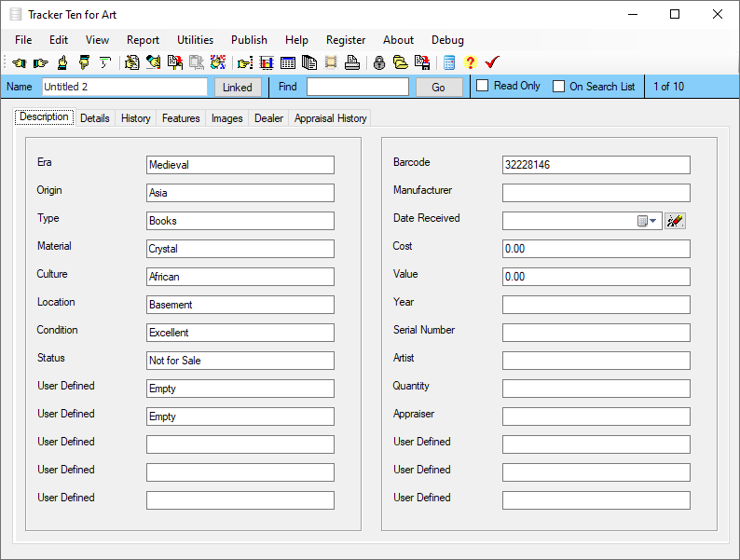
Task: Switch to the Images tab
Action: click(226, 118)
